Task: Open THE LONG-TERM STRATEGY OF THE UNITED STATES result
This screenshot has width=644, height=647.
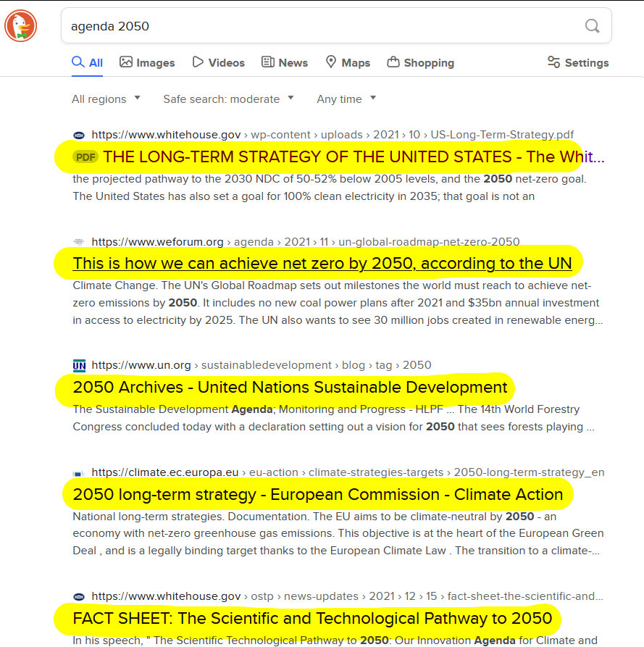Action: click(x=354, y=156)
